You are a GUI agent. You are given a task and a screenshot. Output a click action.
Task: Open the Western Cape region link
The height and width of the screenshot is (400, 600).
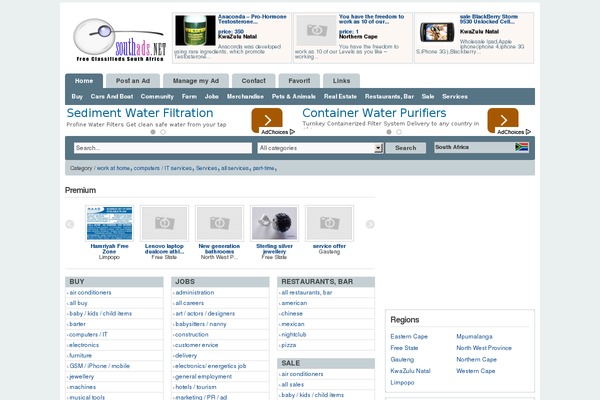pyautogui.click(x=476, y=371)
